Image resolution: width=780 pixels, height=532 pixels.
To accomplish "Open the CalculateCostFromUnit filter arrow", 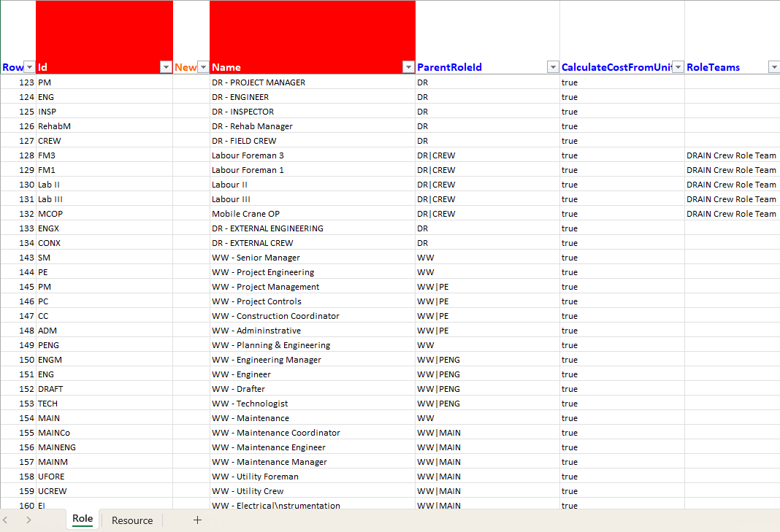I will pyautogui.click(x=677, y=67).
